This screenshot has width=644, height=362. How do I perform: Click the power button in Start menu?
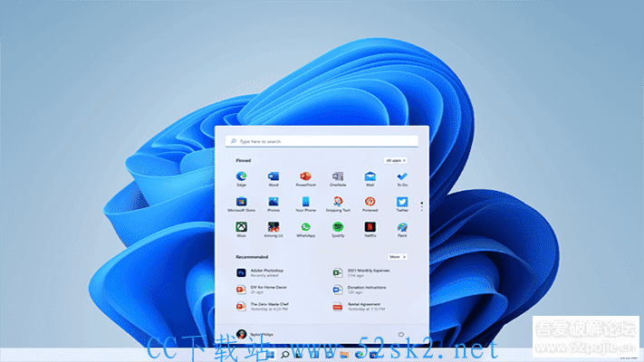coord(401,335)
